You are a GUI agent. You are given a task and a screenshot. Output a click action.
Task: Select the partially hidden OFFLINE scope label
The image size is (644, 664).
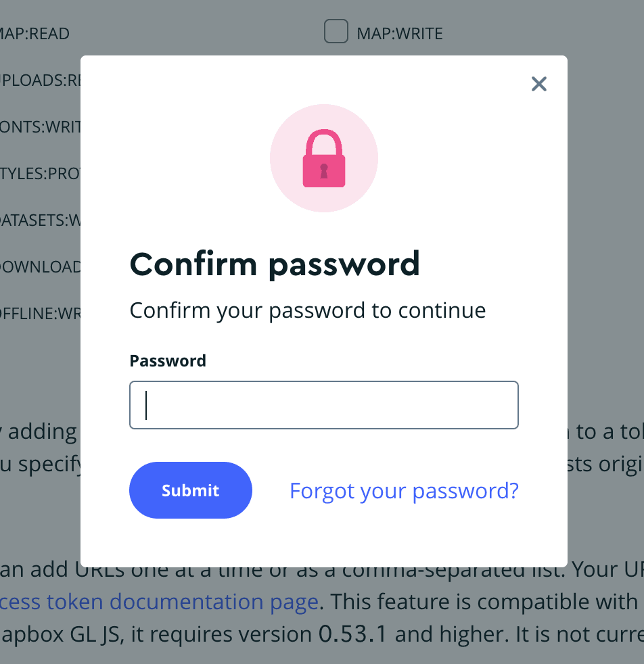click(41, 313)
